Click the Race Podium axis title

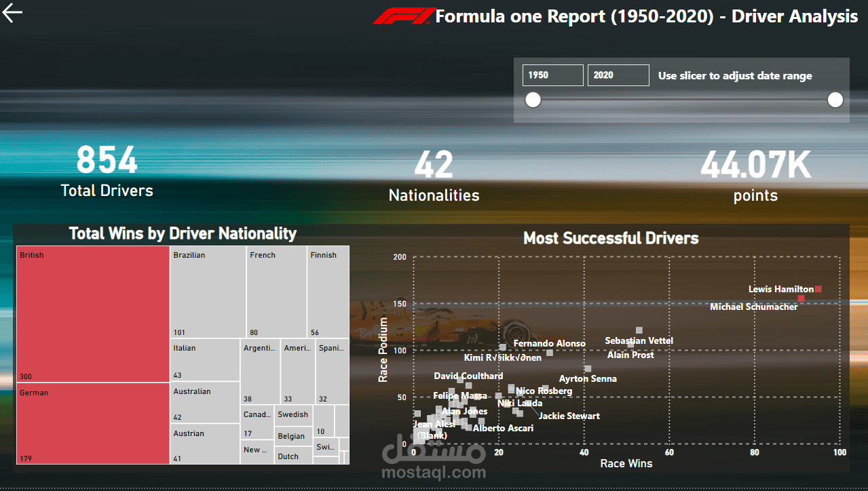[x=383, y=350]
